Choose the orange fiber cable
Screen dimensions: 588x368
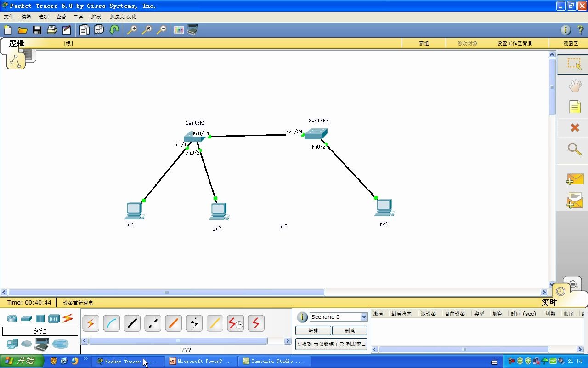(173, 323)
